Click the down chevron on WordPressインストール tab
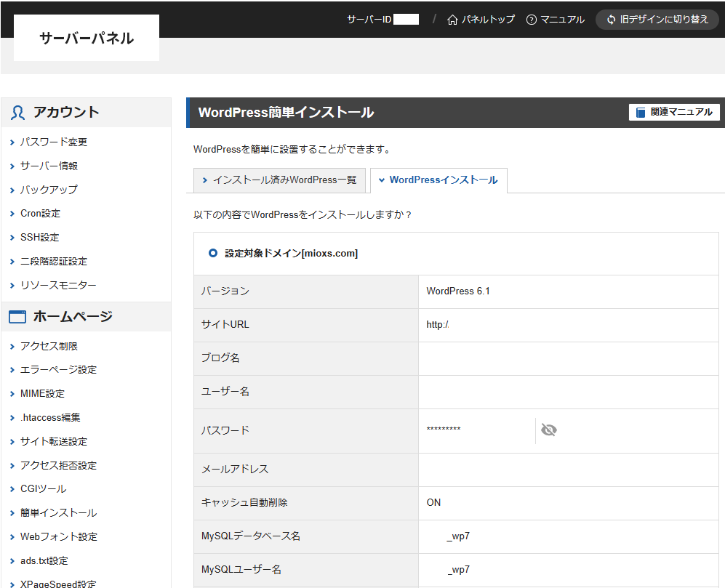The image size is (725, 588). tap(382, 180)
